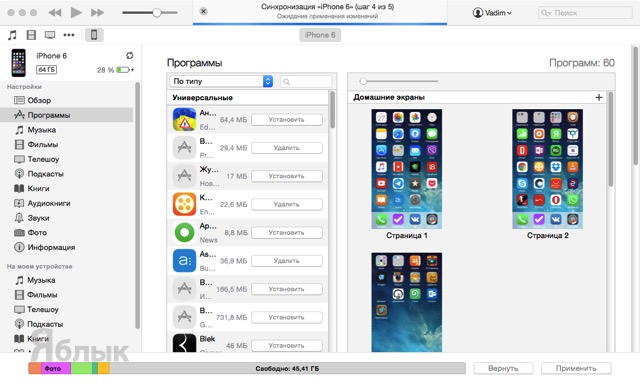Click the Фото segment in storage bar
This screenshot has width=640, height=384.
[x=56, y=368]
